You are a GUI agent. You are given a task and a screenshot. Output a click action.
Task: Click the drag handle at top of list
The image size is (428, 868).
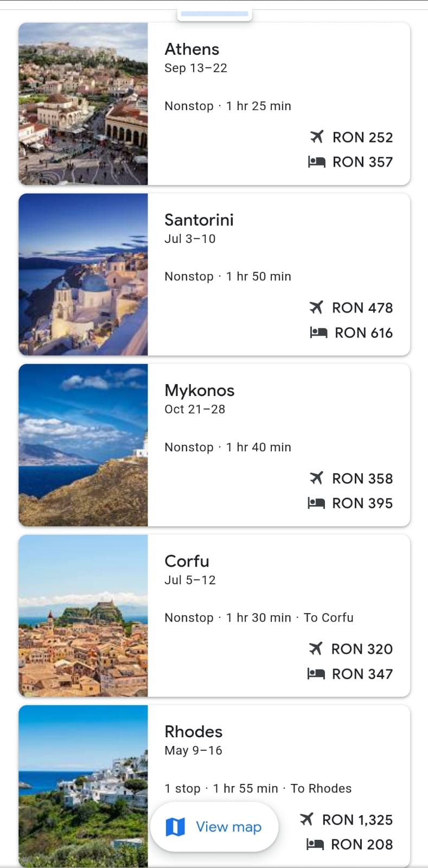point(214,14)
